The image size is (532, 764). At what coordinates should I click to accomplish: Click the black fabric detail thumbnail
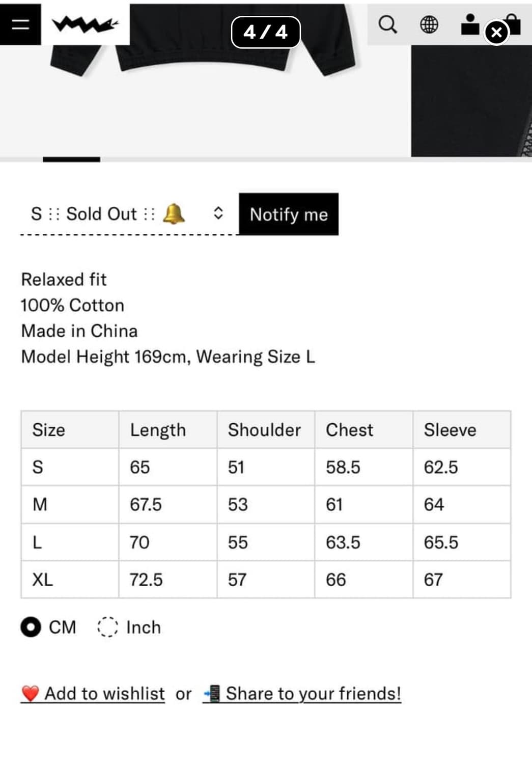(471, 101)
